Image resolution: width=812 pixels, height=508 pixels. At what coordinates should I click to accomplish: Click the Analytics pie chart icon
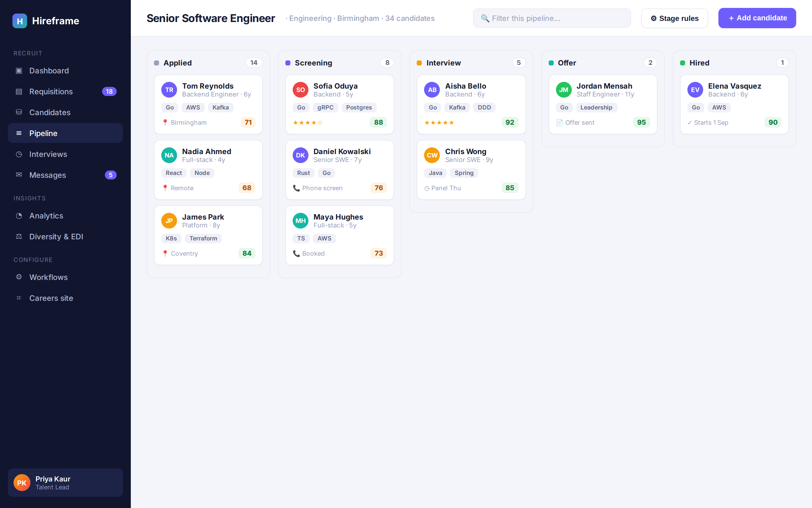[x=19, y=216]
